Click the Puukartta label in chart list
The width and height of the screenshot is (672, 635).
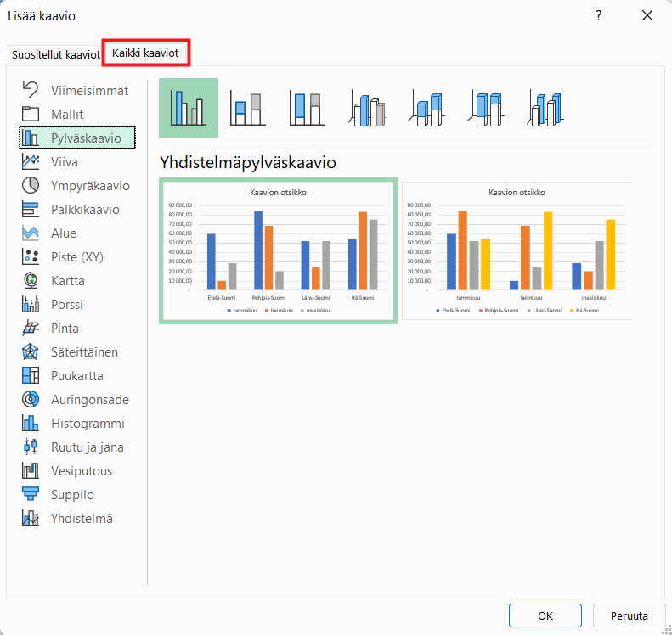coord(77,375)
